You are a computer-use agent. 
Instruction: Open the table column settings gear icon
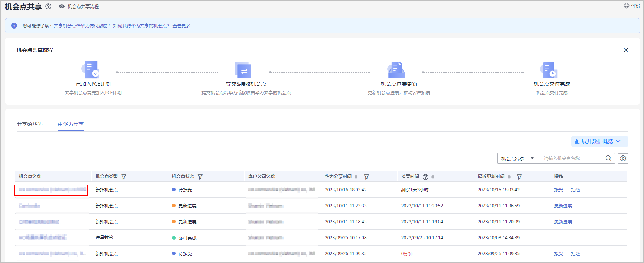pos(623,158)
